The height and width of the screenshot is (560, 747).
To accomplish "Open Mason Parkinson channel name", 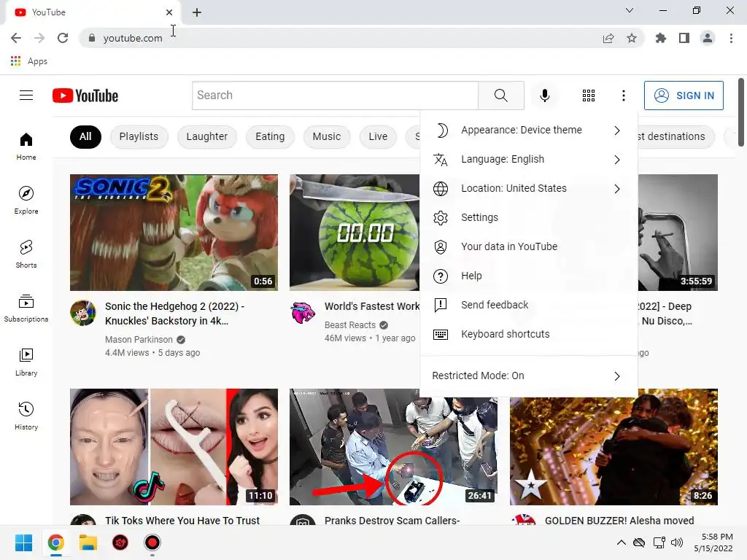I will (x=139, y=340).
